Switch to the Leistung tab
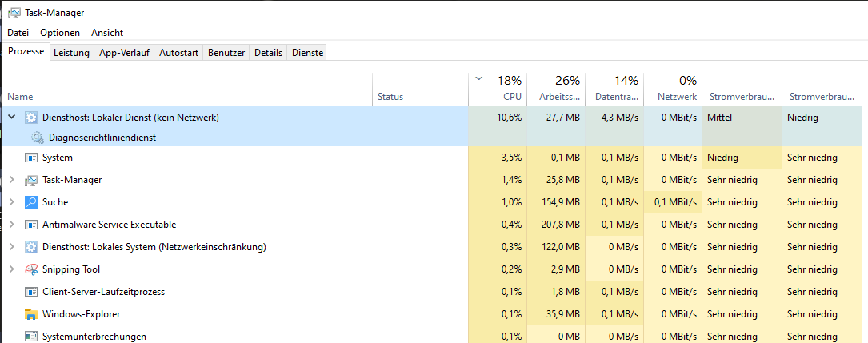The image size is (868, 343). click(x=71, y=53)
